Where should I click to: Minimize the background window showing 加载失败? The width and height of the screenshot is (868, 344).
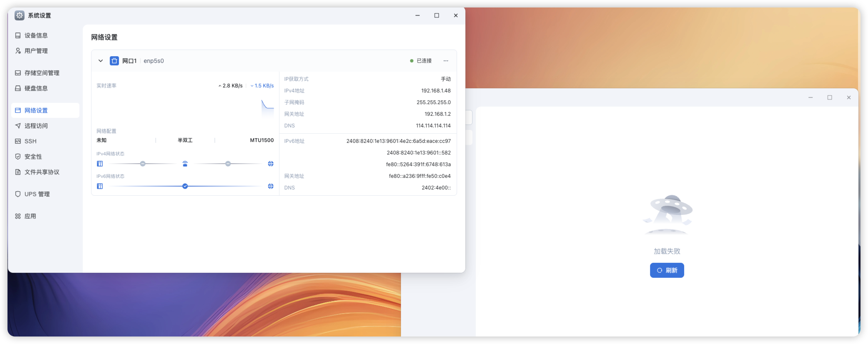click(x=811, y=97)
